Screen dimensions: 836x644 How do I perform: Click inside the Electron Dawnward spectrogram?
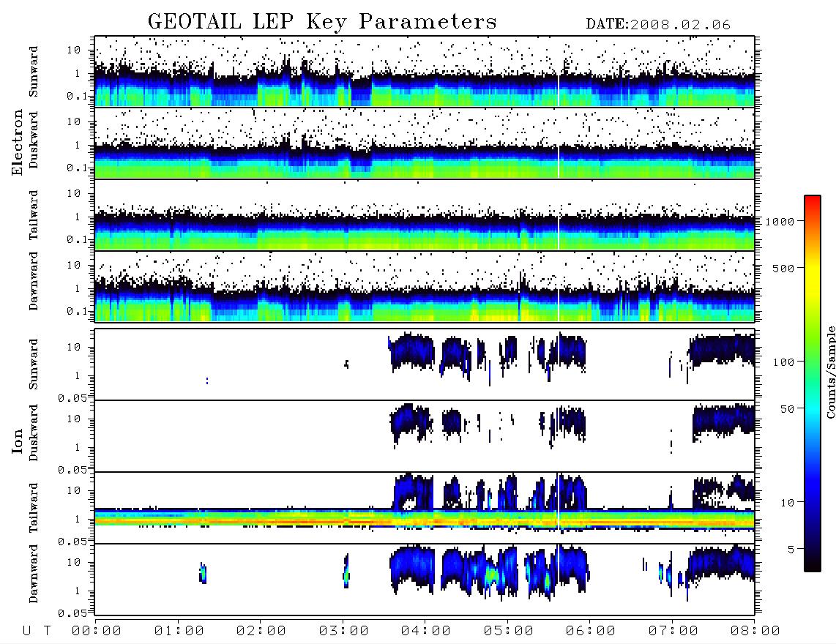click(425, 286)
